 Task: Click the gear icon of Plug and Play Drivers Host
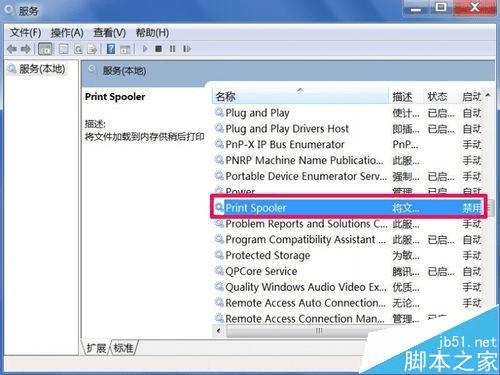pos(219,128)
